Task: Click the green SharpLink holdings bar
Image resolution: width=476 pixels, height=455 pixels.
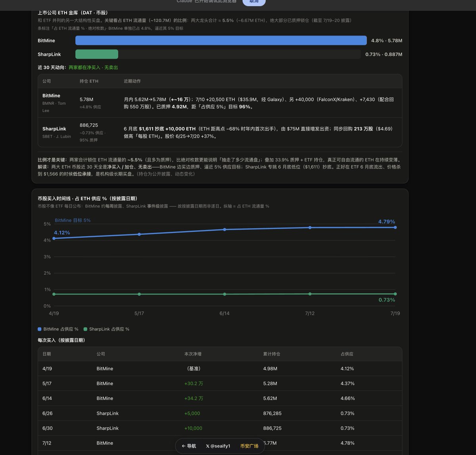Action: tap(97, 54)
